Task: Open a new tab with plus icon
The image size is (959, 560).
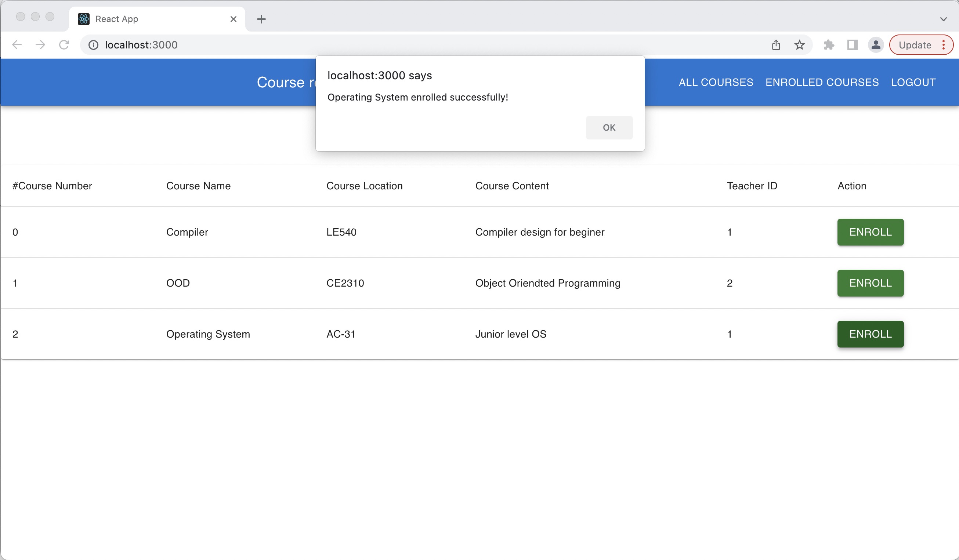Action: coord(261,19)
